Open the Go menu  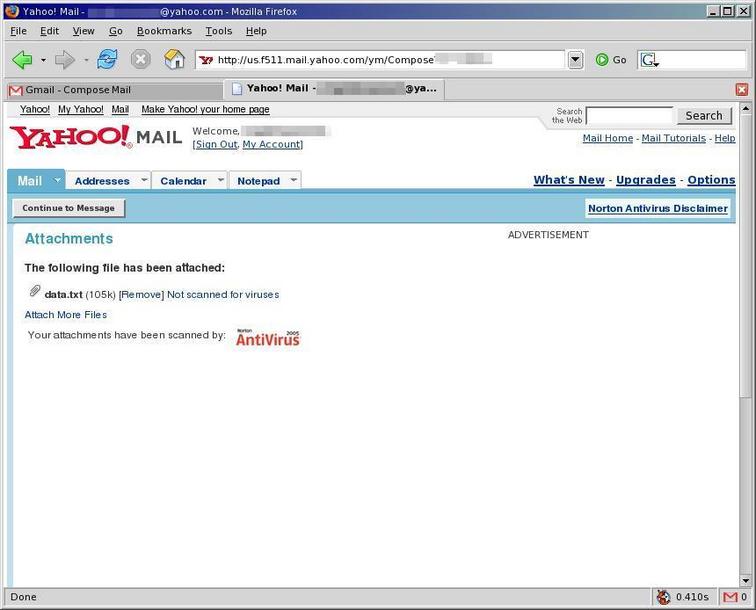coord(116,31)
